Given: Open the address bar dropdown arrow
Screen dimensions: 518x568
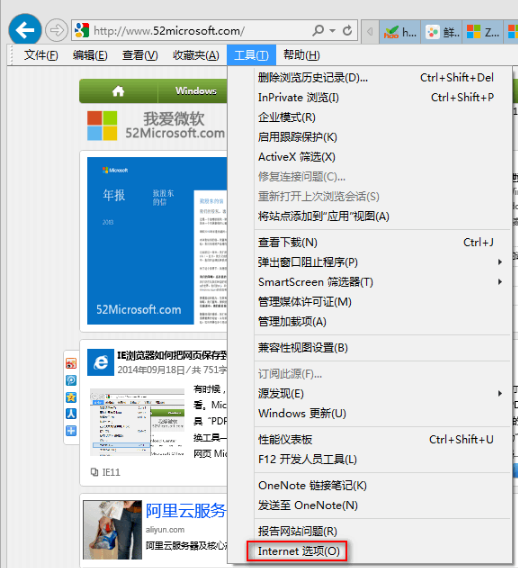Looking at the screenshot, I should [x=333, y=31].
